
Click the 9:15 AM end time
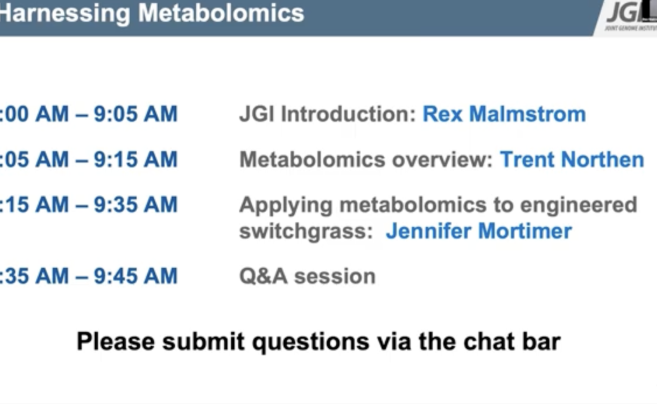135,159
